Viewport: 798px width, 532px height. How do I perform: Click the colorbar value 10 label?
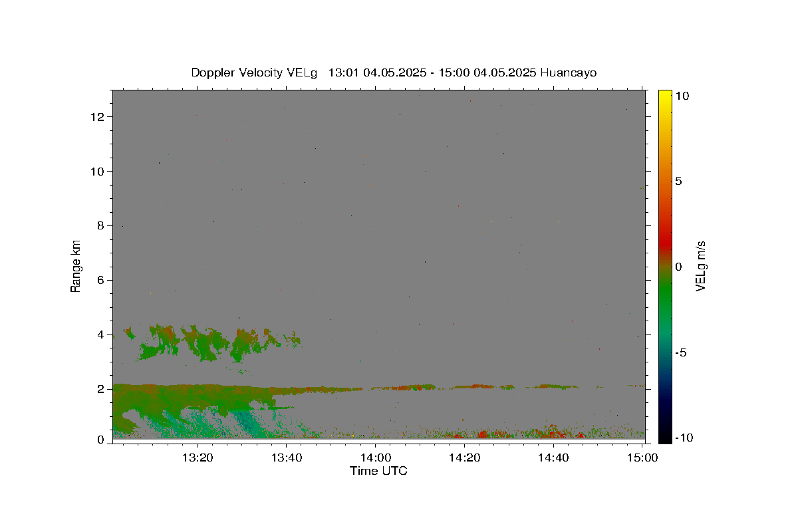tap(683, 96)
